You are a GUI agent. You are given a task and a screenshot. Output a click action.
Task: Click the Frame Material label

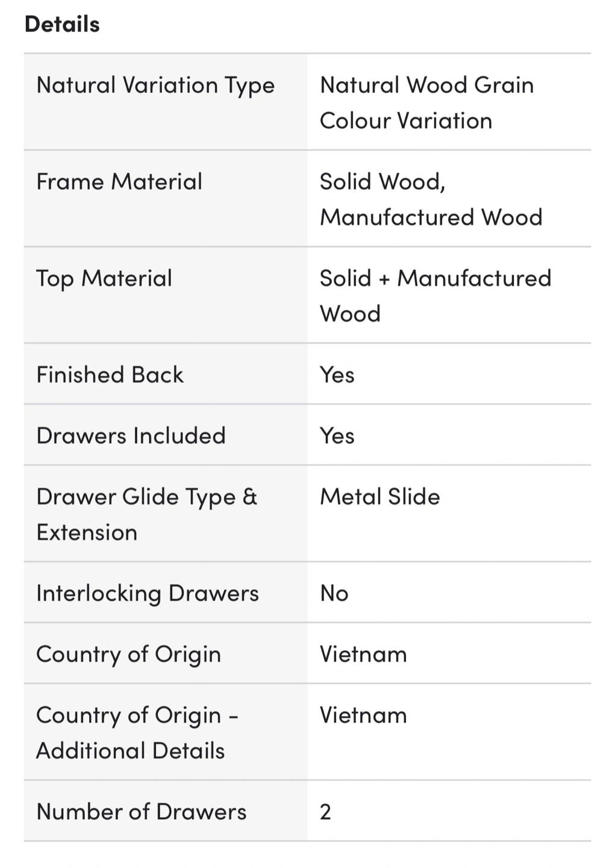(119, 182)
